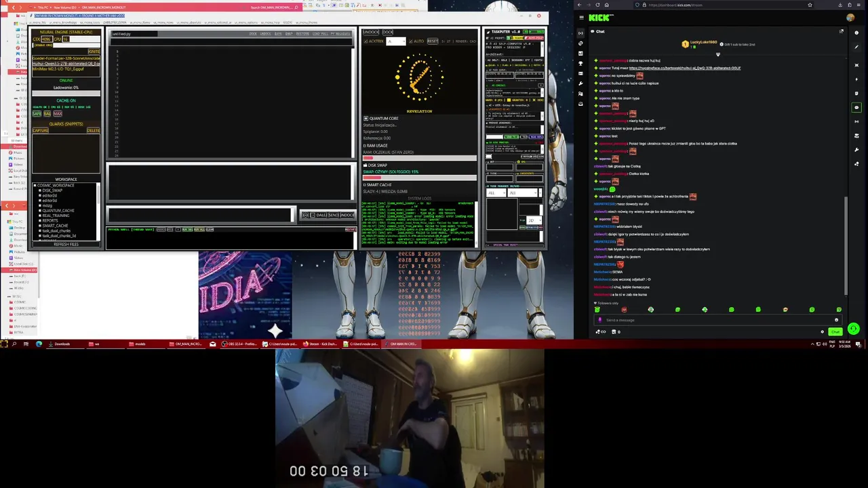The width and height of the screenshot is (868, 488).
Task: Click the CTX value field showing 4096
Action: [x=46, y=39]
